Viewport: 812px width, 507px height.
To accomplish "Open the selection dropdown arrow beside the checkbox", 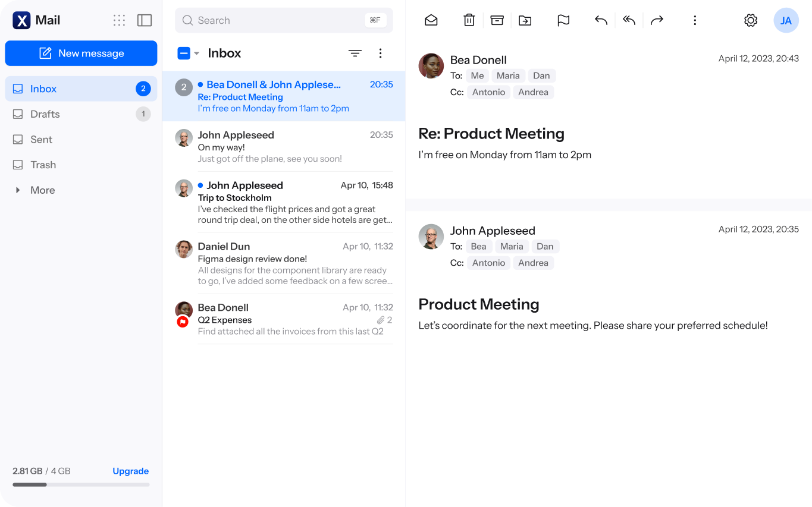I will (x=197, y=53).
